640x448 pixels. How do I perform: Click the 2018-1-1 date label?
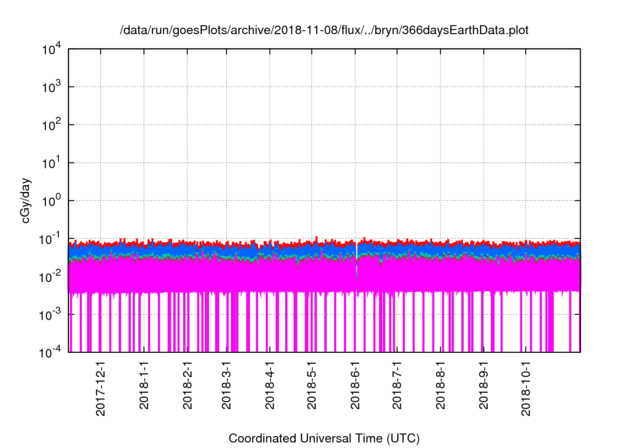click(144, 385)
